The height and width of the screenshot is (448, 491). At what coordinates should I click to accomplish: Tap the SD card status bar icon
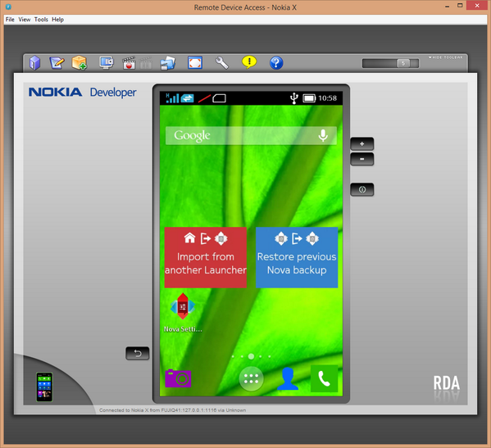pyautogui.click(x=219, y=98)
